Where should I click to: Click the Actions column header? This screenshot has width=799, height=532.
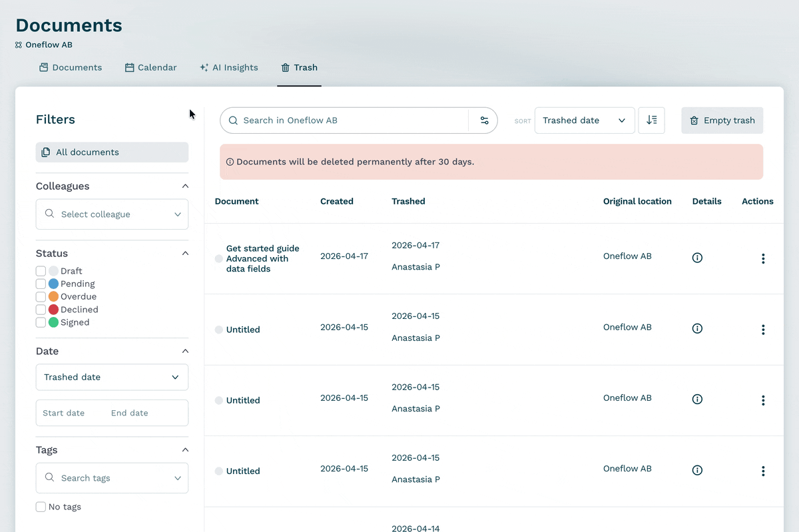[758, 201]
